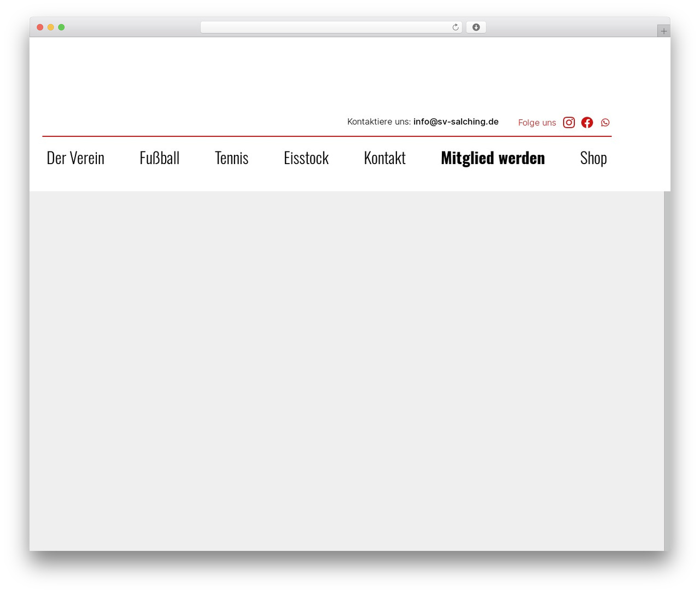Go to the Eisstock section
Image resolution: width=700 pixels, height=593 pixels.
point(306,158)
